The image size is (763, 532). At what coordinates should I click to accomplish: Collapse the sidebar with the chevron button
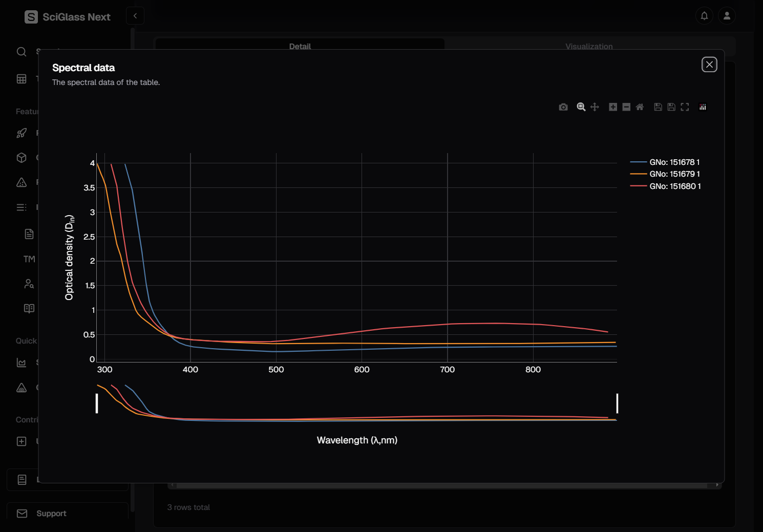(x=135, y=16)
